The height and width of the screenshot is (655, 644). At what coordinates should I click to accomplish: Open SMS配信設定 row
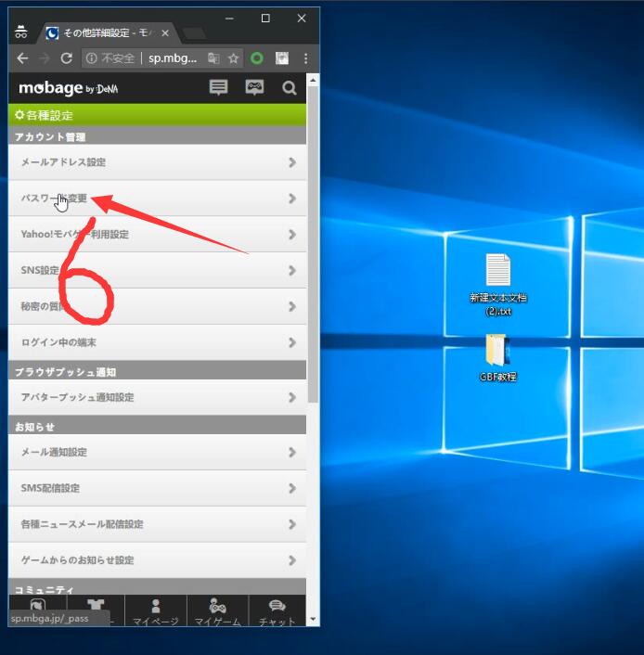click(157, 488)
